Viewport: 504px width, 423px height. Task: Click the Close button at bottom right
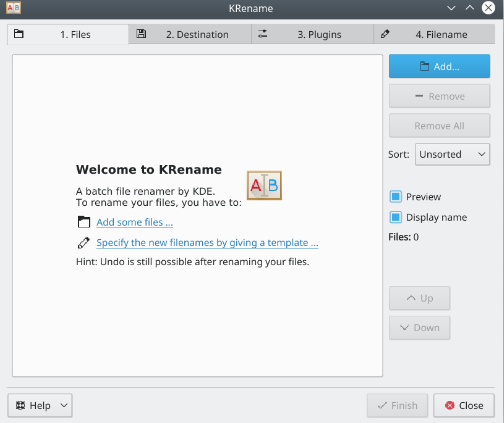464,405
